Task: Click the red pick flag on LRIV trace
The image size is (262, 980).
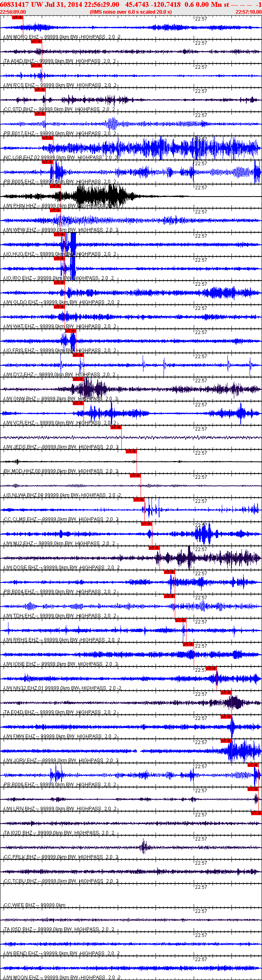Action: point(253,789)
